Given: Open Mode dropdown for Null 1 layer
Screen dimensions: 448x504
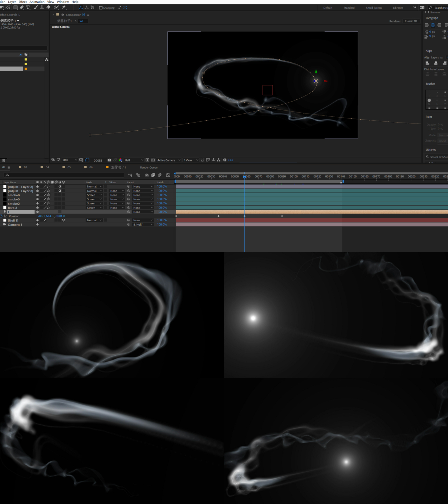Looking at the screenshot, I should 94,220.
